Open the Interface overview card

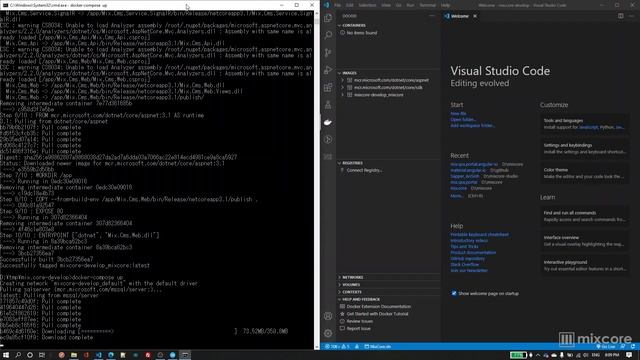click(584, 241)
